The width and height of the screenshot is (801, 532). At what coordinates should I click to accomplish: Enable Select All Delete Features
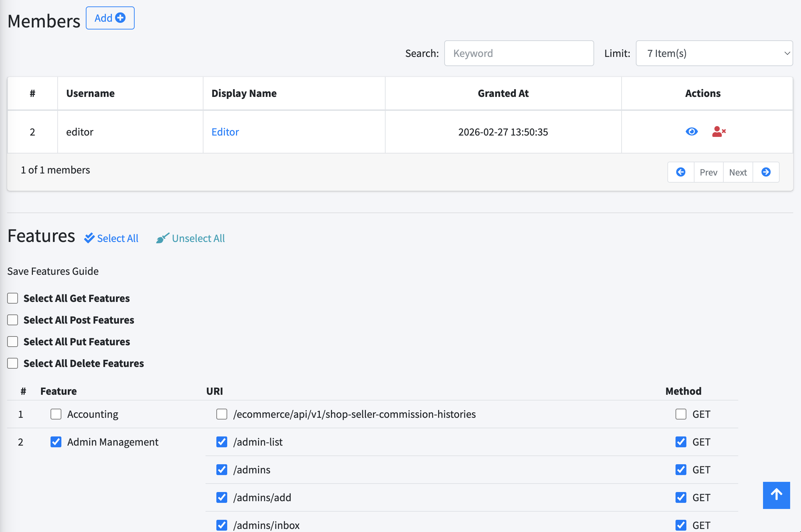tap(12, 363)
